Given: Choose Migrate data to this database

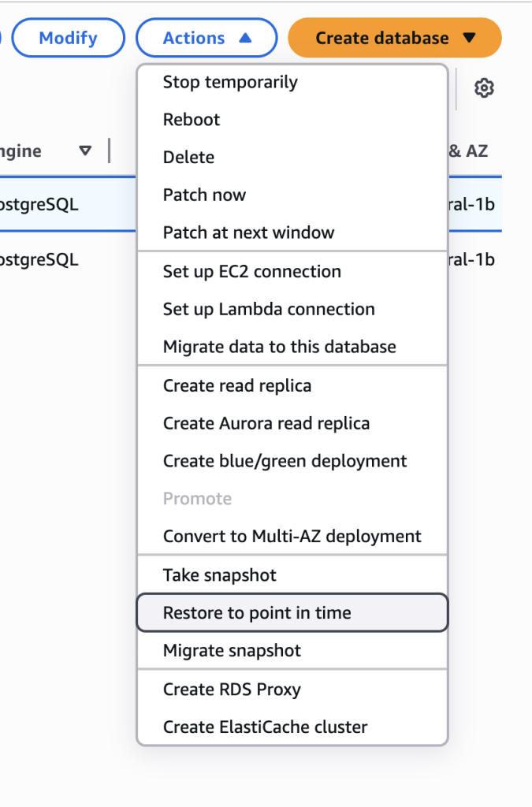Looking at the screenshot, I should [292, 347].
